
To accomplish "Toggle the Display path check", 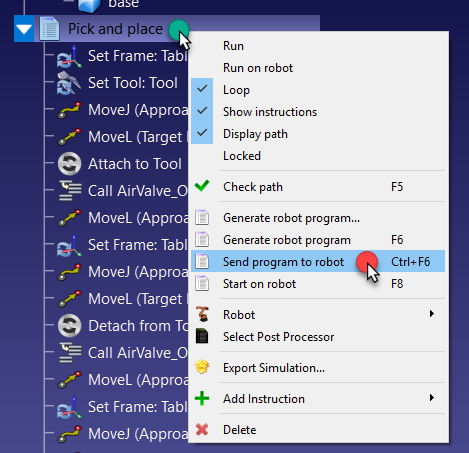I will pyautogui.click(x=318, y=134).
